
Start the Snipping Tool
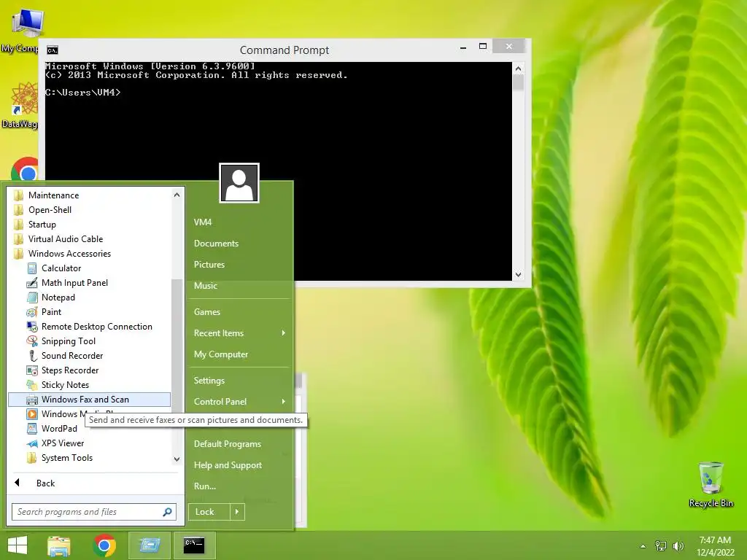[x=89, y=341]
